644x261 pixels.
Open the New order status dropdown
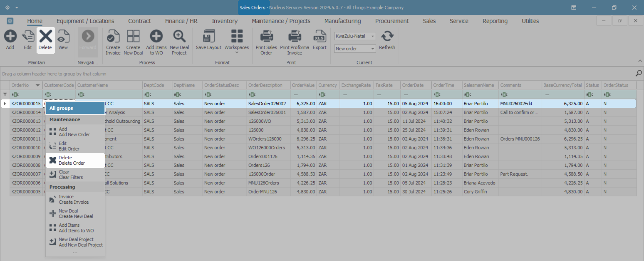[x=372, y=49]
